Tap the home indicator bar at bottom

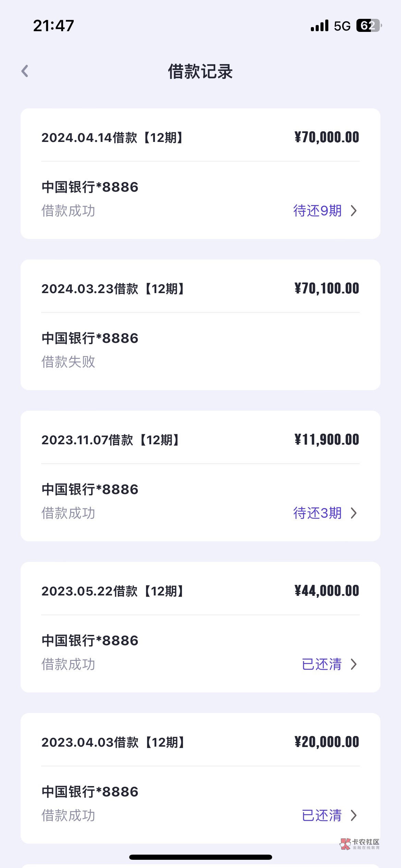200,857
